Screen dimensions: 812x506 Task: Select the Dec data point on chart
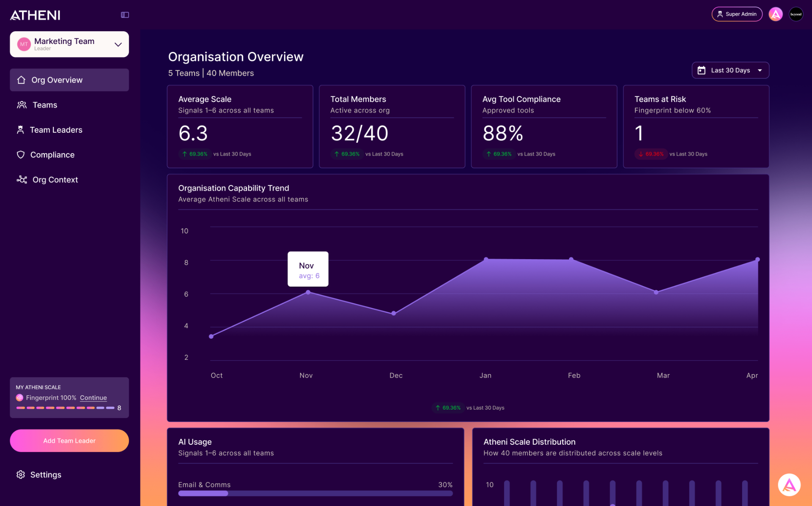pyautogui.click(x=394, y=313)
